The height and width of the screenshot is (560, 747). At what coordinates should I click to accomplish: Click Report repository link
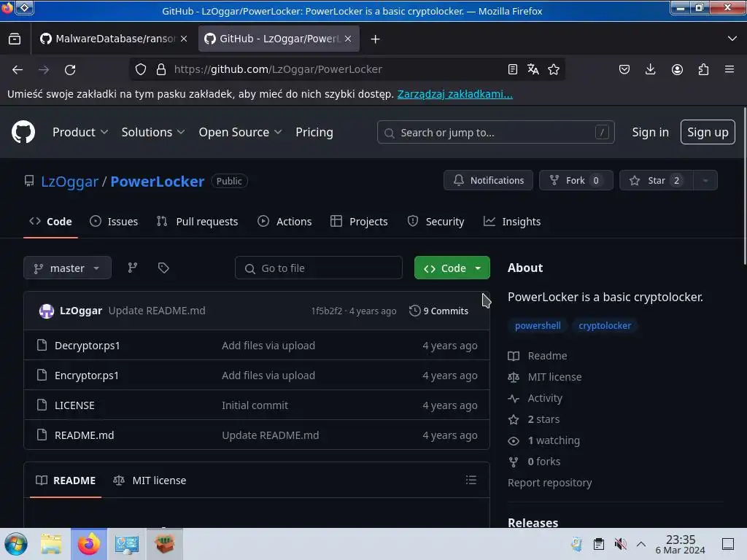[x=550, y=483]
